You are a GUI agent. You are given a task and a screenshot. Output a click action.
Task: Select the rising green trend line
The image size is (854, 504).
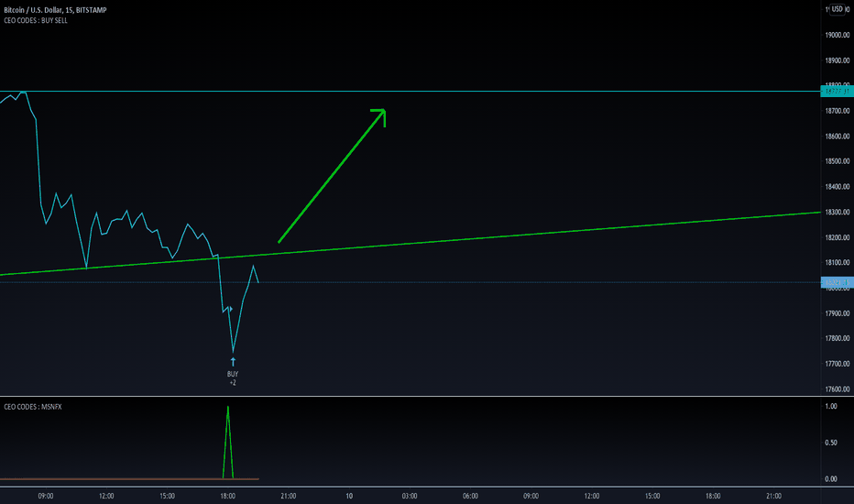pyautogui.click(x=410, y=244)
